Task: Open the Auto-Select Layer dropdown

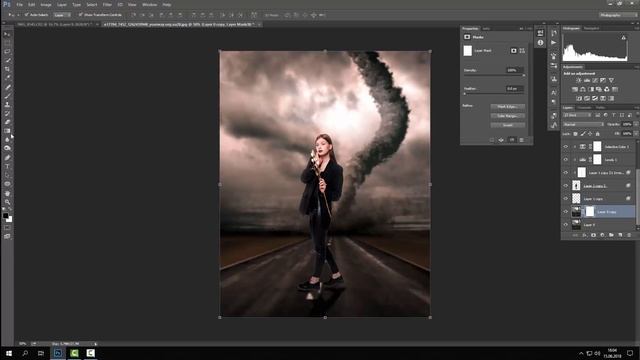Action: click(62, 15)
